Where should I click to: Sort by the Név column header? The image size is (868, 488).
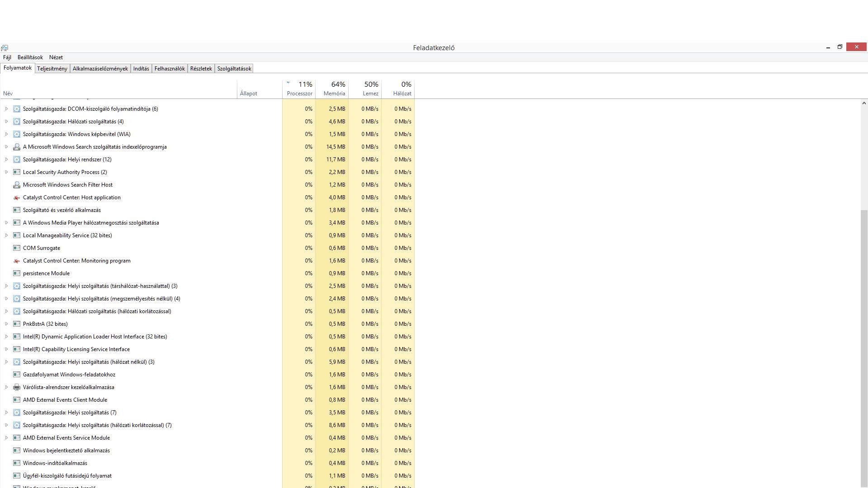[x=118, y=89]
